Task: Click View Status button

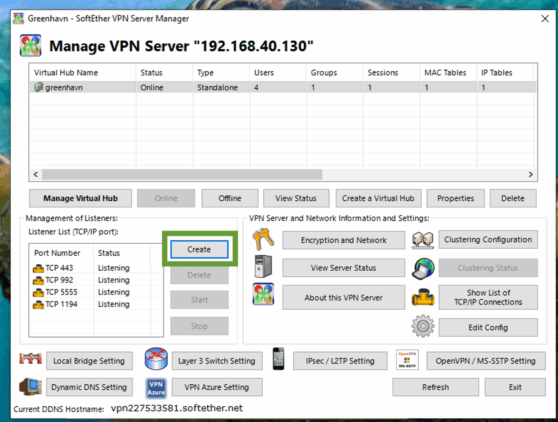Action: pos(296,198)
